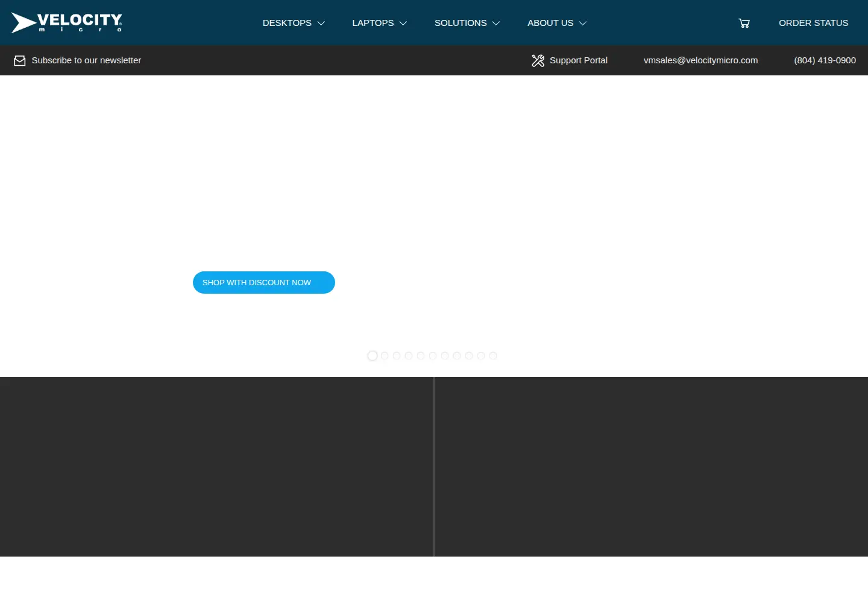Viewport: 868px width, 603px height.
Task: Open the About Us dropdown
Action: (x=557, y=23)
